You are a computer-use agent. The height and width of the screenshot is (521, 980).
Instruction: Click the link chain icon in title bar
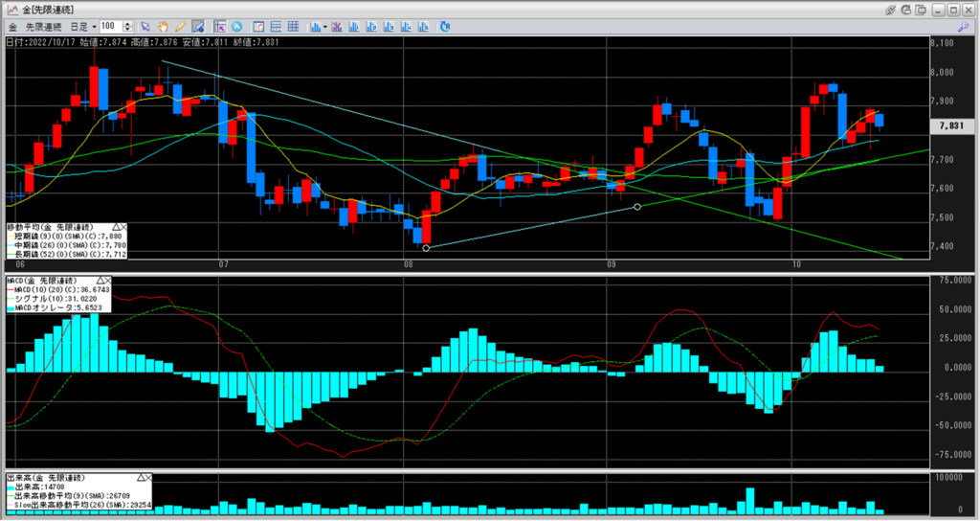pos(891,10)
